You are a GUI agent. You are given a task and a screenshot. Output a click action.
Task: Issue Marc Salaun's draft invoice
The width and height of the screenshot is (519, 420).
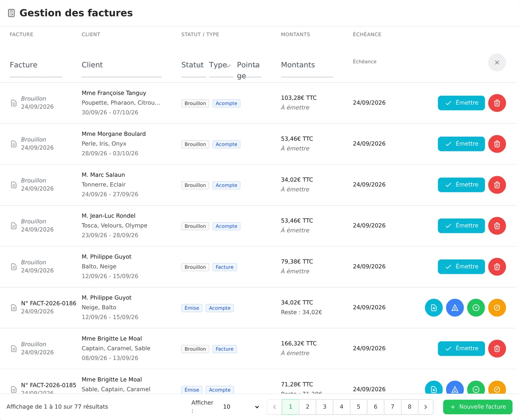(x=461, y=185)
